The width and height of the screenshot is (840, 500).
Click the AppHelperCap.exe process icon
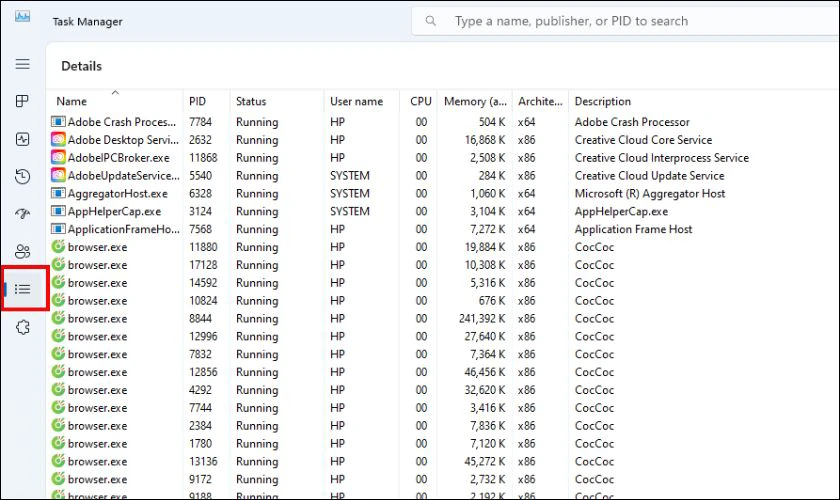pos(58,211)
